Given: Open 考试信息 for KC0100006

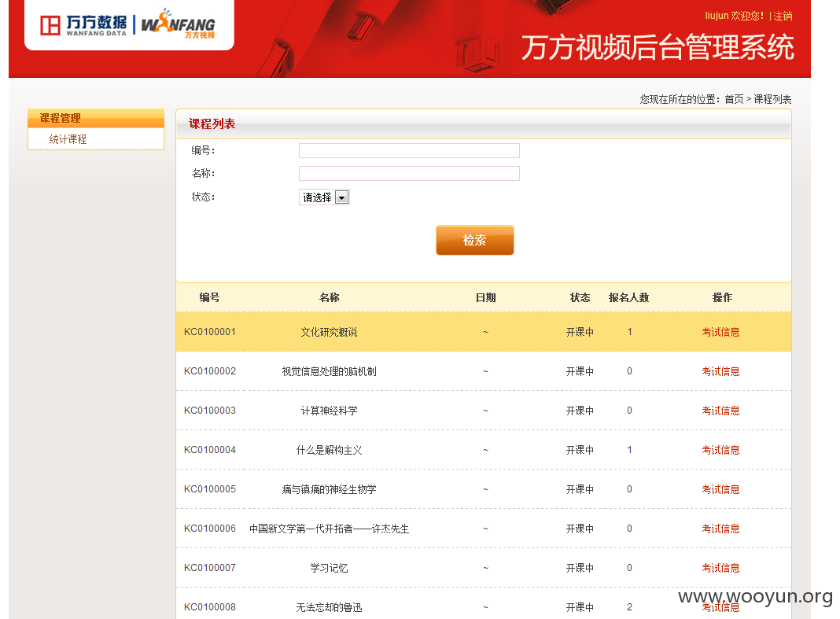Looking at the screenshot, I should pos(720,529).
